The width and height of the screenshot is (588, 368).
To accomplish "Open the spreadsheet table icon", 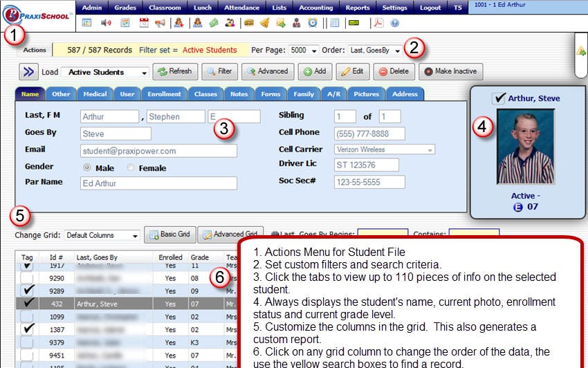I will pyautogui.click(x=335, y=23).
